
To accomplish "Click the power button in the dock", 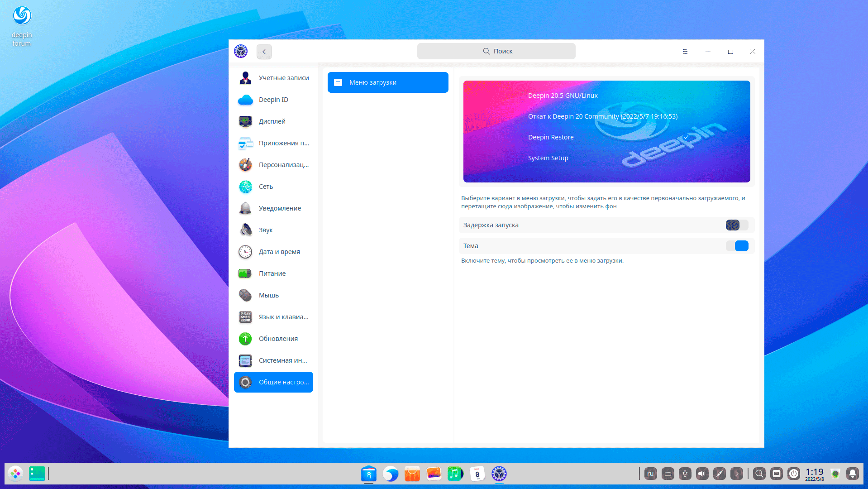I will (794, 474).
